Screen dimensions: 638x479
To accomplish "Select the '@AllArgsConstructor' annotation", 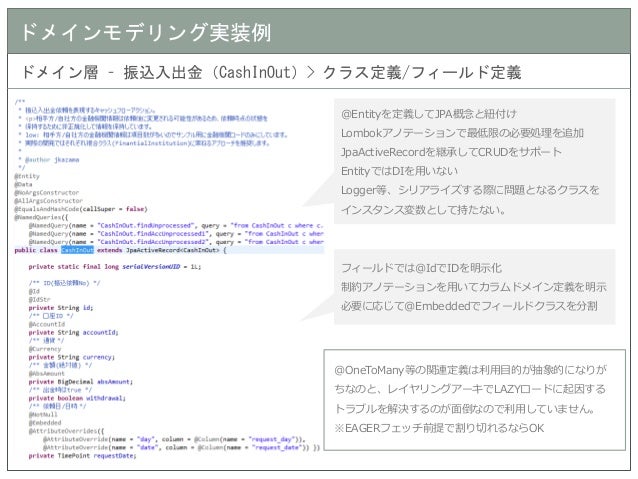I will click(x=48, y=201).
